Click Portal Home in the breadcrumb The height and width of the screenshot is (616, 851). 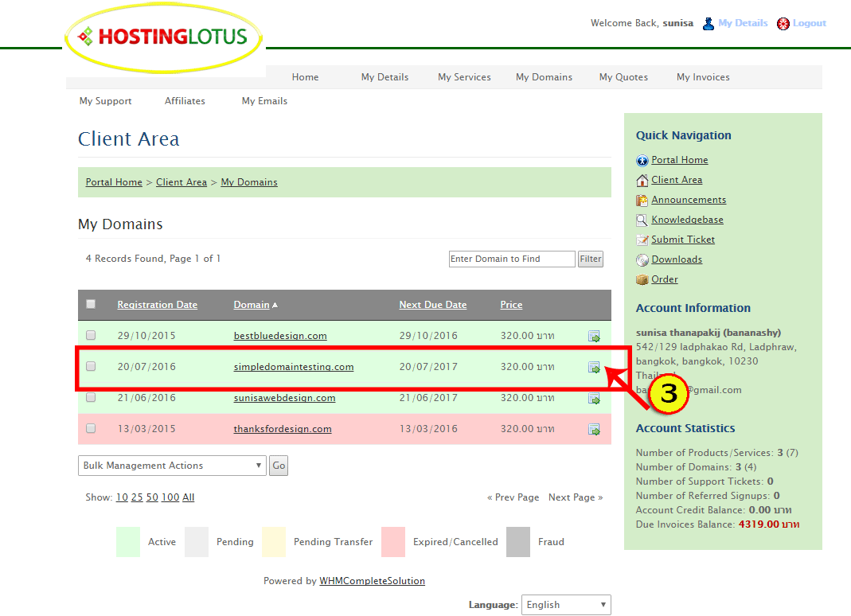click(x=114, y=182)
